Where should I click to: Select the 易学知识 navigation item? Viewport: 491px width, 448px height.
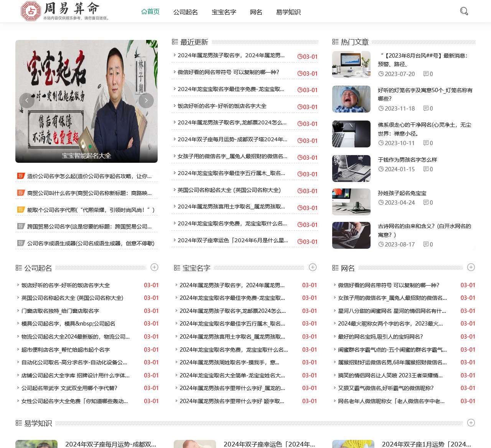288,12
